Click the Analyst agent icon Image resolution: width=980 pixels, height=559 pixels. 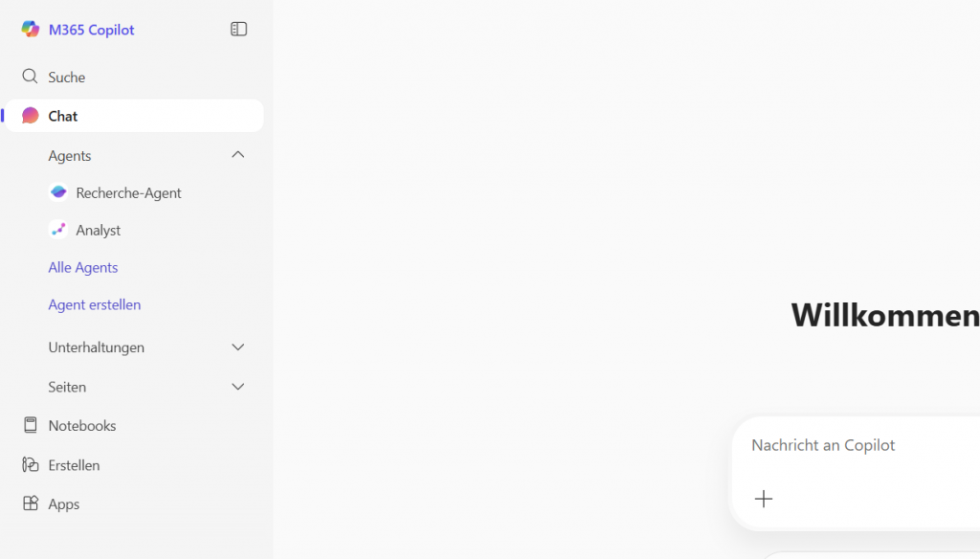(58, 230)
